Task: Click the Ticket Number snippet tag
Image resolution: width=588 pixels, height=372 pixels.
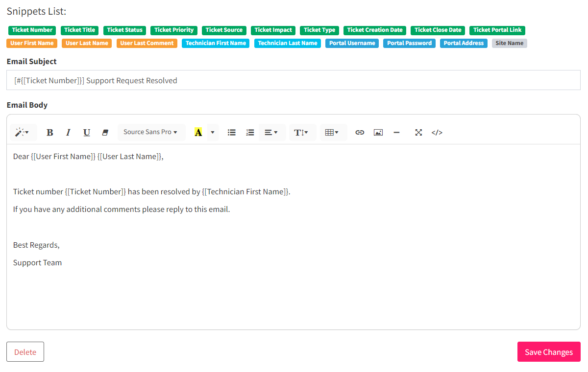Action: 32,30
